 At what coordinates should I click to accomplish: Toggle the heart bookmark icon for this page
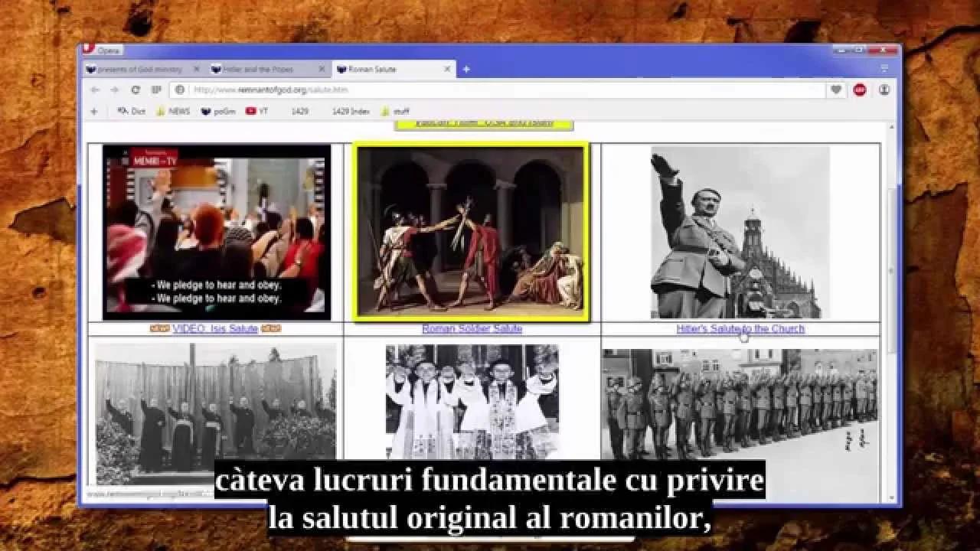pos(835,90)
